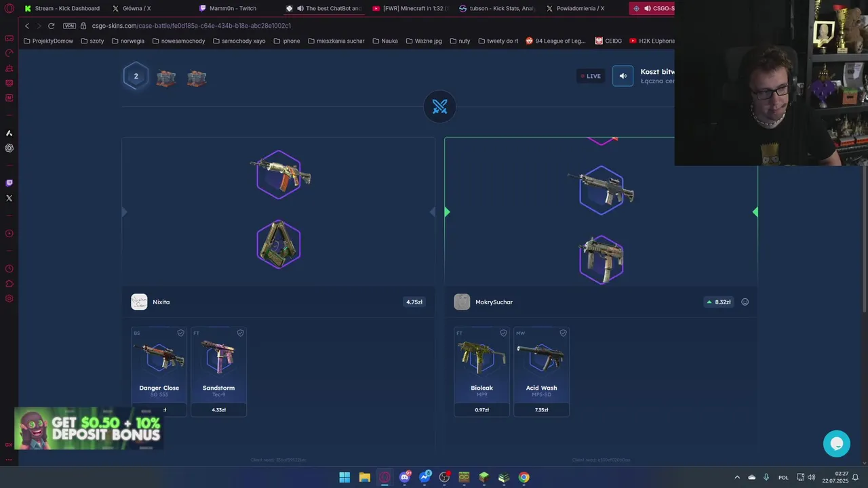Screen dimensions: 868x488
Task: Open nuty bookmarks folder
Action: [x=459, y=41]
